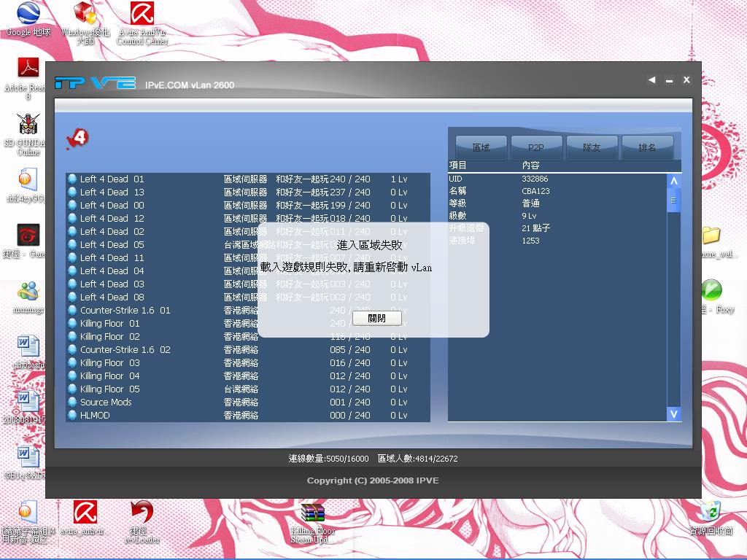The image size is (747, 560).
Task: Click the 關閉 button to dismiss the error
Action: coord(376,318)
